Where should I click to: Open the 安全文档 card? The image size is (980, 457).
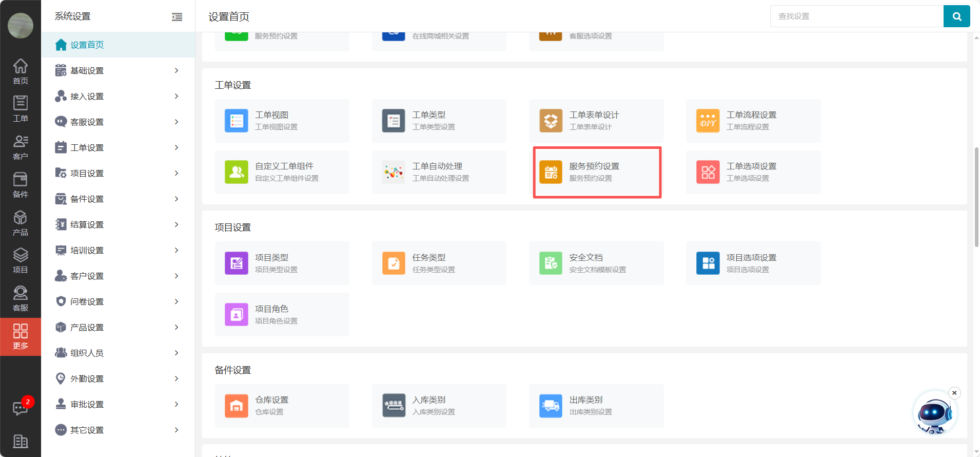click(x=596, y=263)
